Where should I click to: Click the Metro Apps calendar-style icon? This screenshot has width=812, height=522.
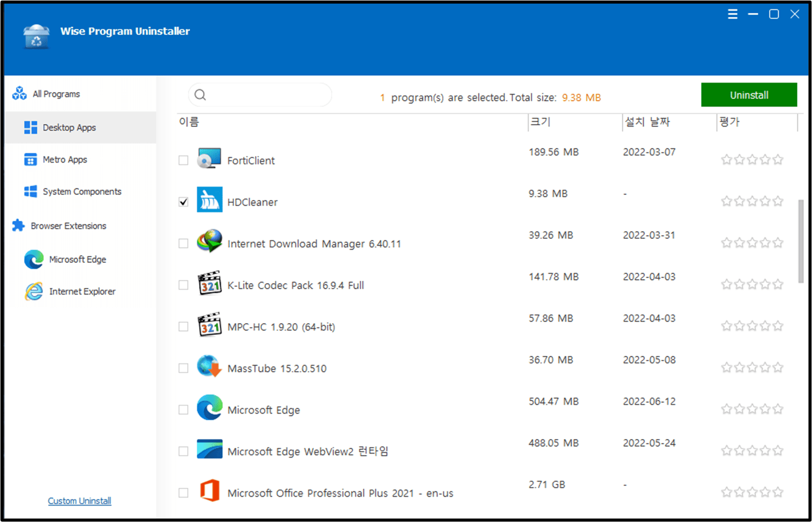[31, 160]
